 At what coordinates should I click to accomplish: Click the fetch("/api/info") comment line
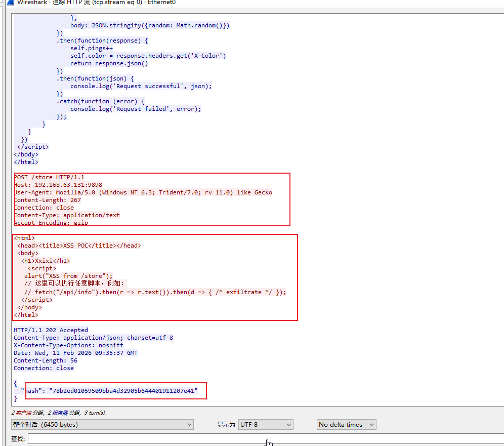155,292
